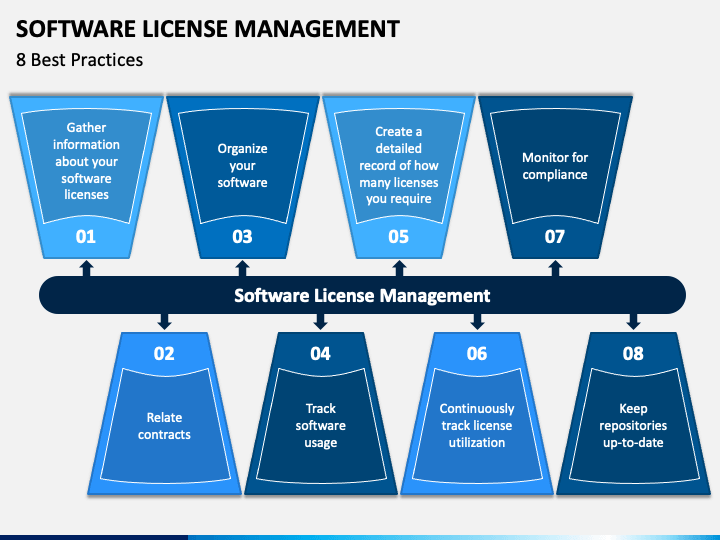Click 'Gather information about your software licenses' text
Viewport: 720px width, 540px height.
pos(86,161)
